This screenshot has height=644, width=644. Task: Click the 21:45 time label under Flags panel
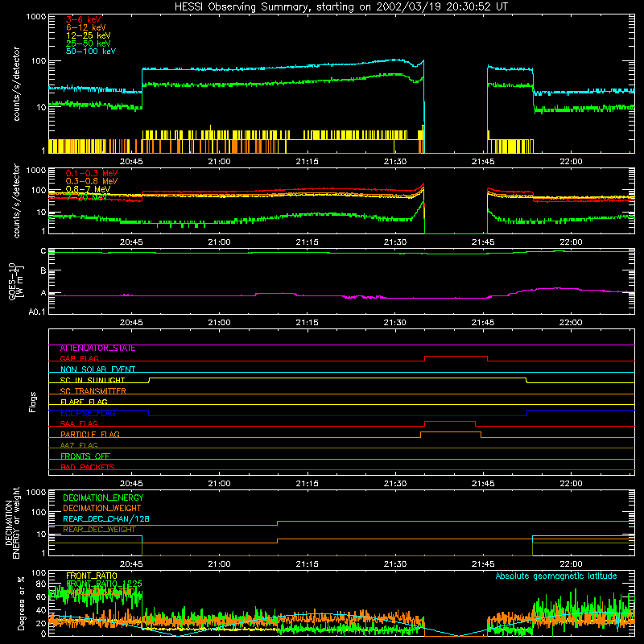click(483, 484)
